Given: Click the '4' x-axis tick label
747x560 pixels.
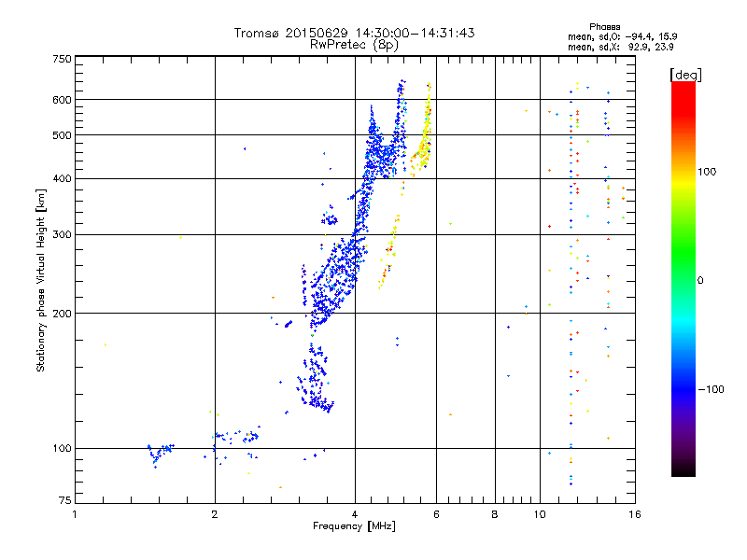Looking at the screenshot, I should 355,514.
